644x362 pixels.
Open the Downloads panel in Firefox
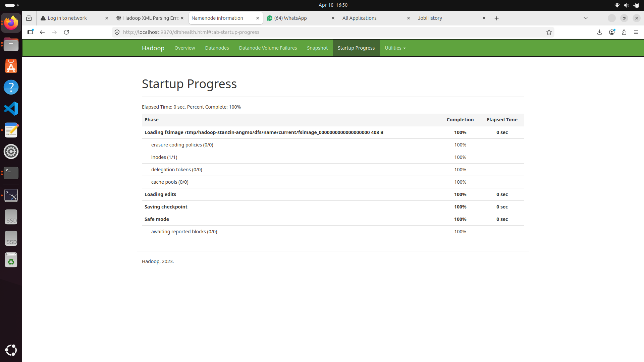tap(599, 32)
